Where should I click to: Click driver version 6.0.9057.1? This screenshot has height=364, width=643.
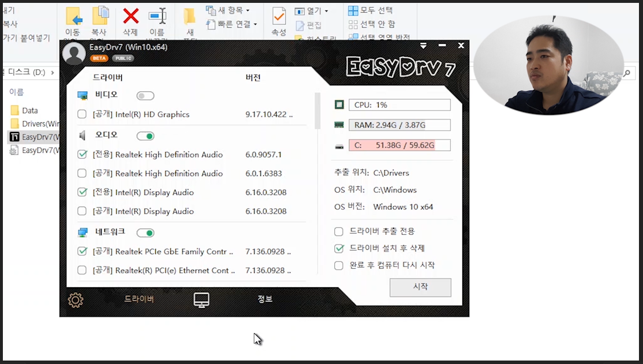[263, 155]
